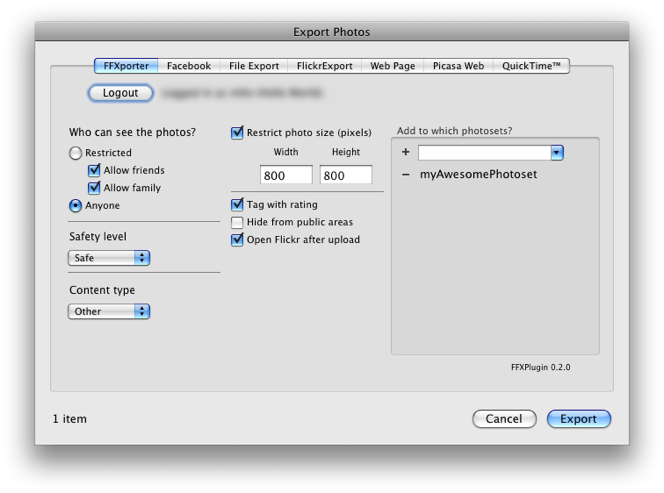Expand the photoset name combo box
The image size is (664, 493).
click(x=557, y=153)
